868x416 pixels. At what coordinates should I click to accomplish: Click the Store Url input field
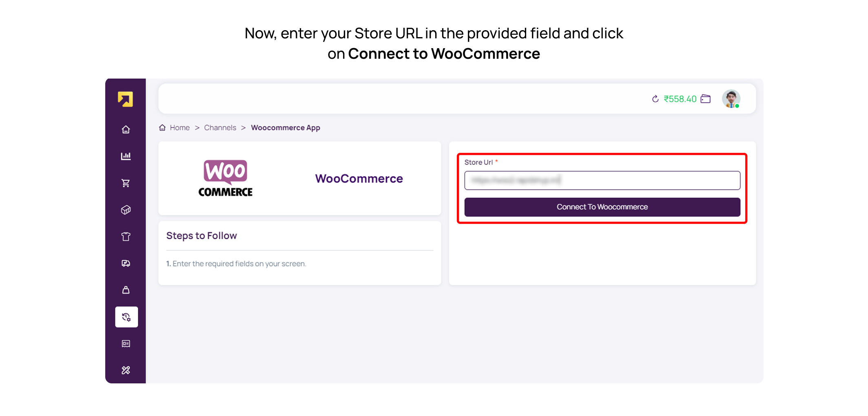point(602,180)
